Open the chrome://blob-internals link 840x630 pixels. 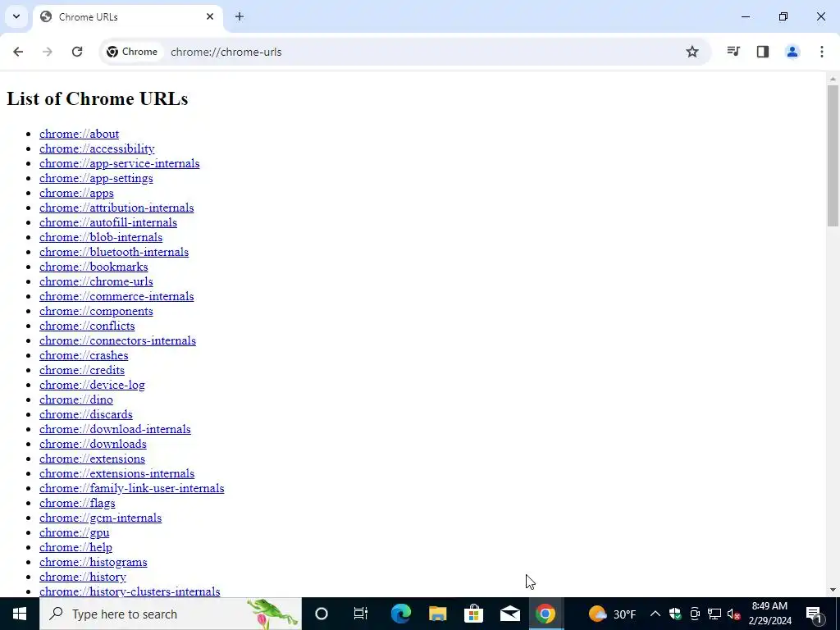click(101, 237)
